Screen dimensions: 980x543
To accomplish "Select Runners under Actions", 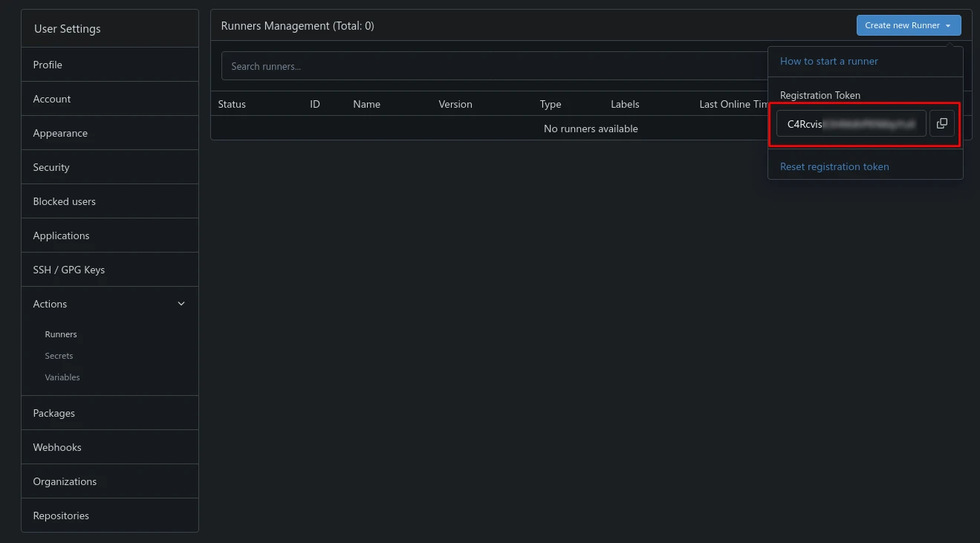I will (61, 334).
